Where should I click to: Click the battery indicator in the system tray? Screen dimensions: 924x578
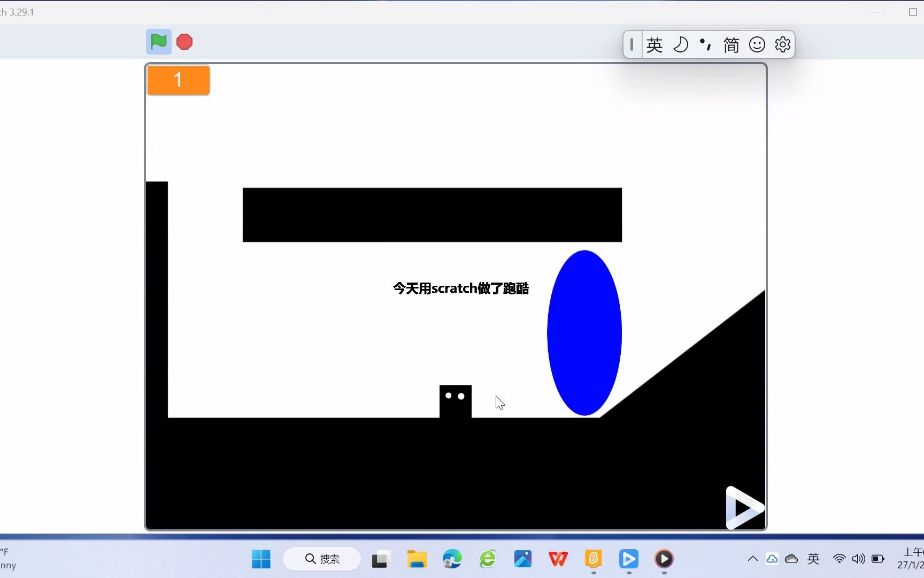tap(877, 559)
